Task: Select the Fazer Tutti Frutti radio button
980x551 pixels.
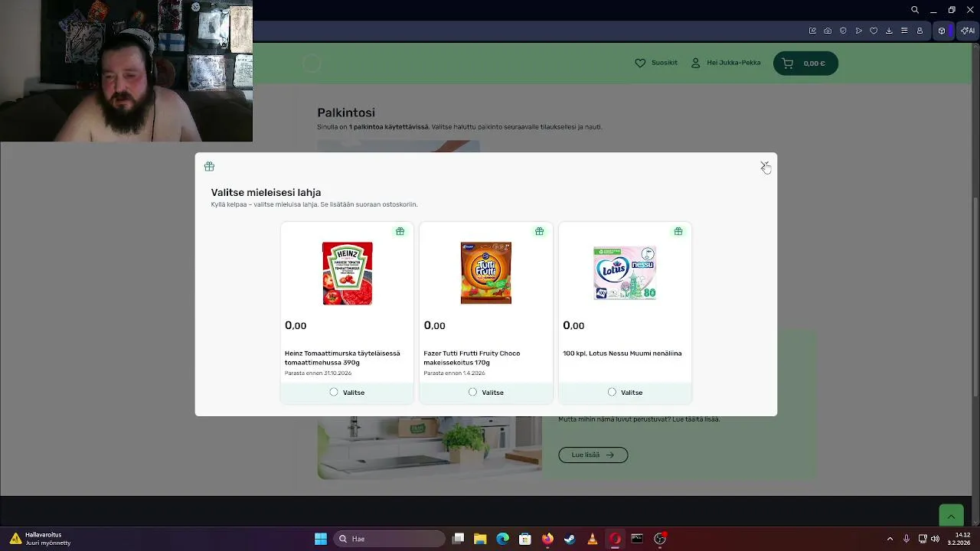Action: (x=472, y=392)
